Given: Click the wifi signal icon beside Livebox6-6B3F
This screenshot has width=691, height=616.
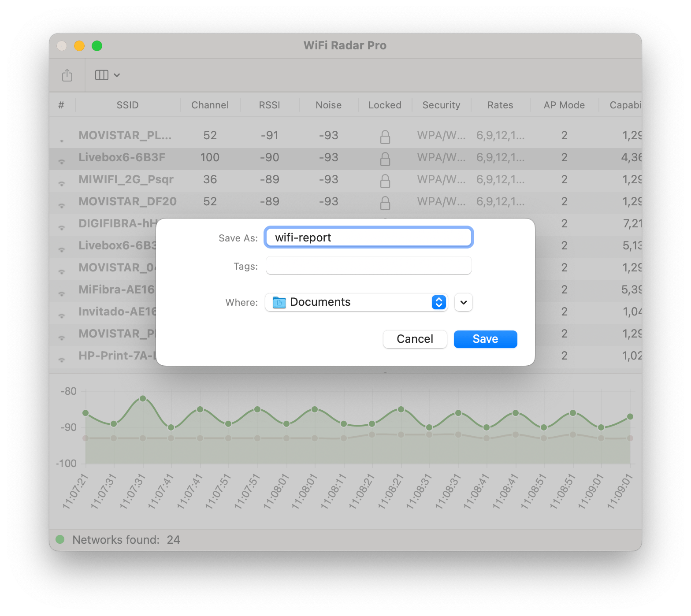Looking at the screenshot, I should pyautogui.click(x=62, y=161).
